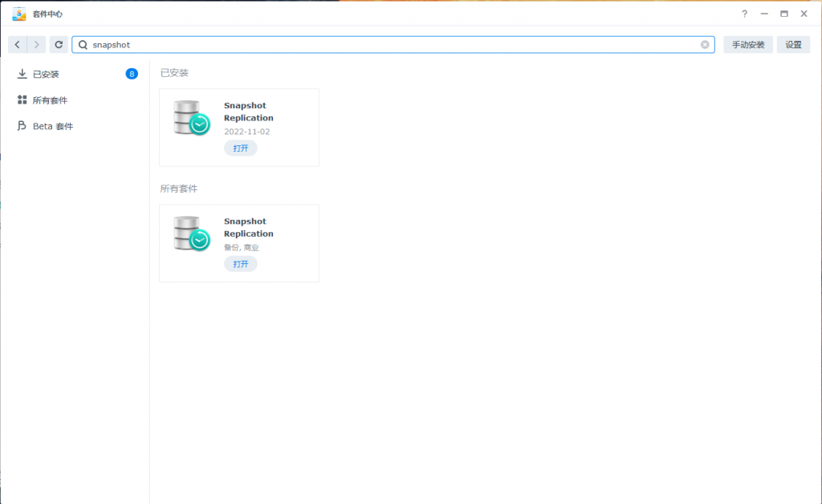Open the 设置 button
This screenshot has height=504, width=822.
tap(793, 45)
